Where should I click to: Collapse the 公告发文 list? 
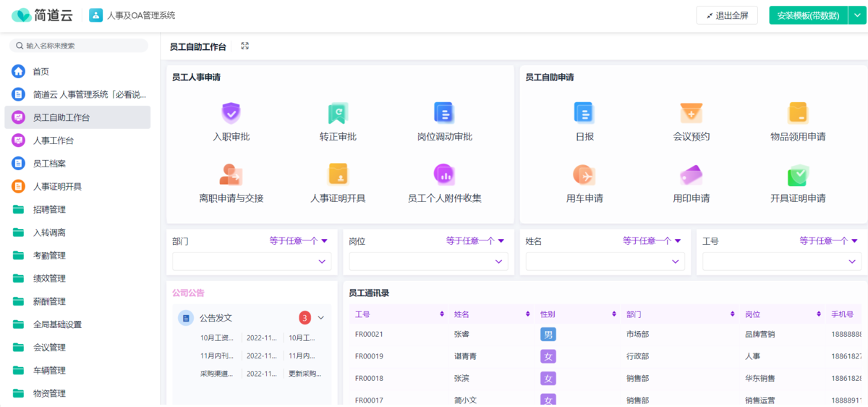tap(321, 317)
